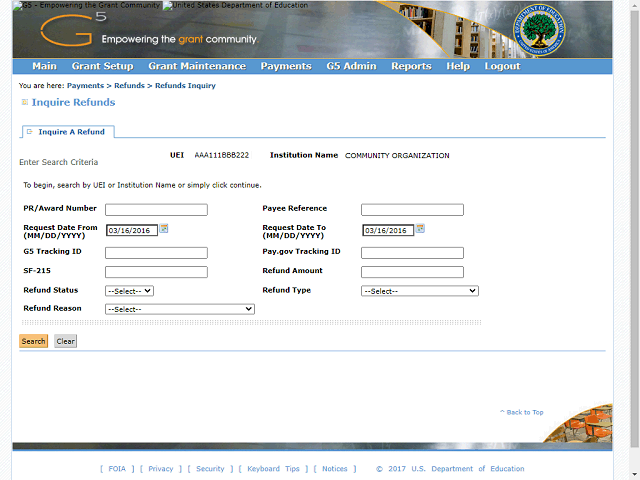
Task: Follow the Back to Top link
Action: coord(522,412)
